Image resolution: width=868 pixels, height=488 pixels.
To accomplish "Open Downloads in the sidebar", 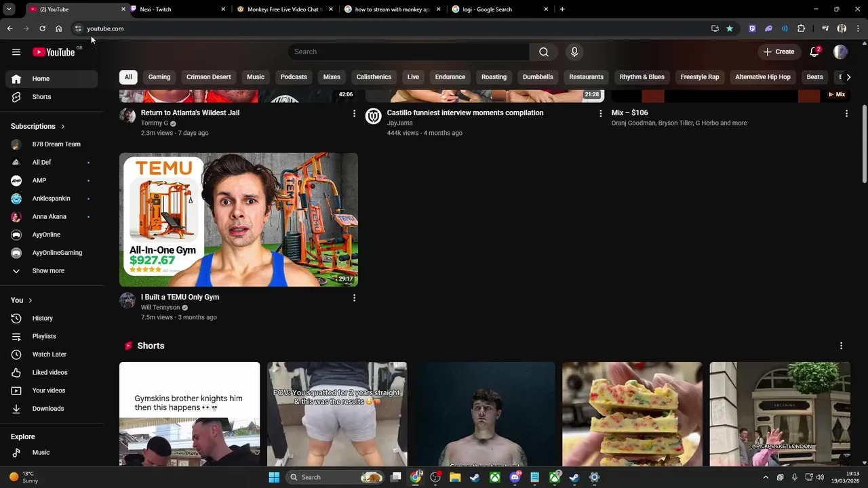I will click(52, 409).
